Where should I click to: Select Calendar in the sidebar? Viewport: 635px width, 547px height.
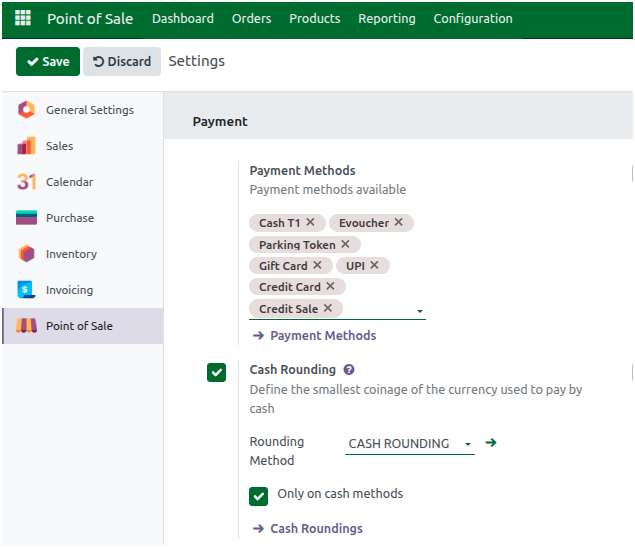[83, 182]
